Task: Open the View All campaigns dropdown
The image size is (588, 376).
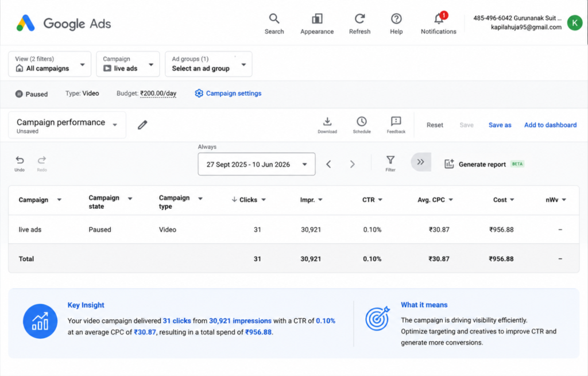Action: click(49, 64)
